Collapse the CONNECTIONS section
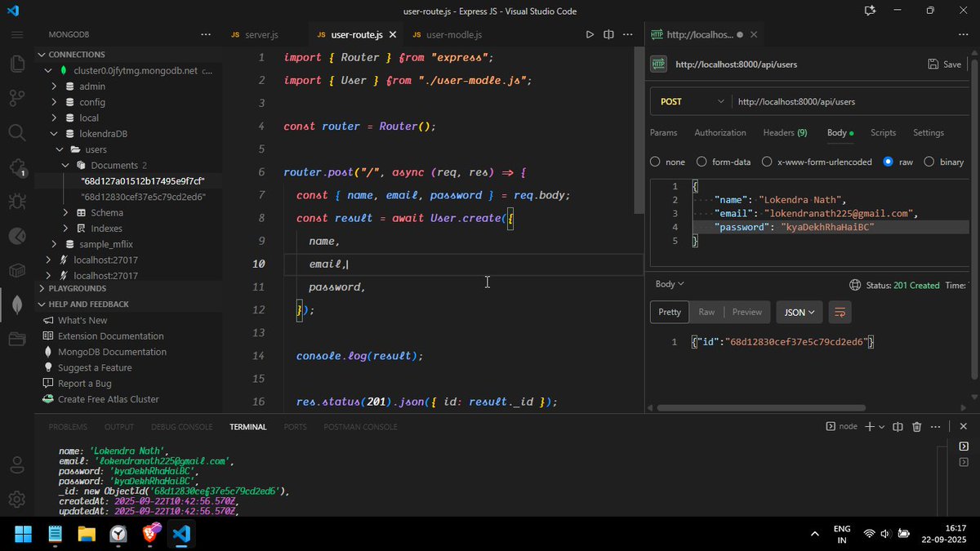Viewport: 980px width, 551px height. click(77, 55)
